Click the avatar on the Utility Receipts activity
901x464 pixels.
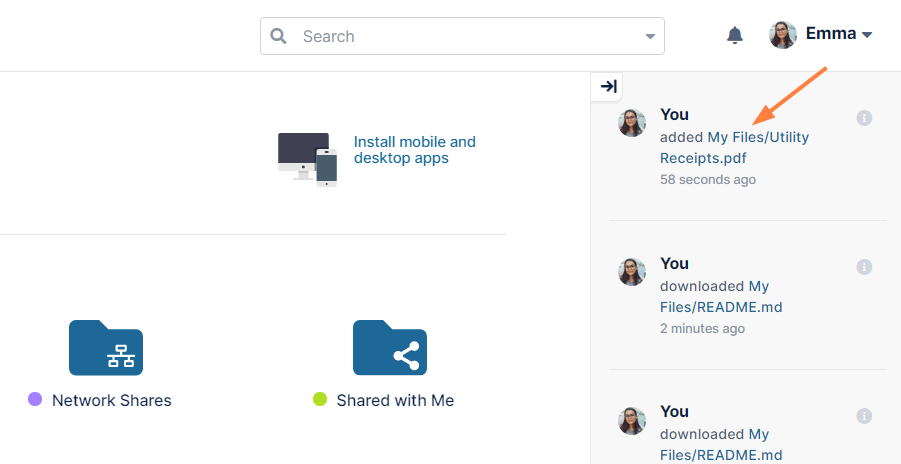coord(632,123)
